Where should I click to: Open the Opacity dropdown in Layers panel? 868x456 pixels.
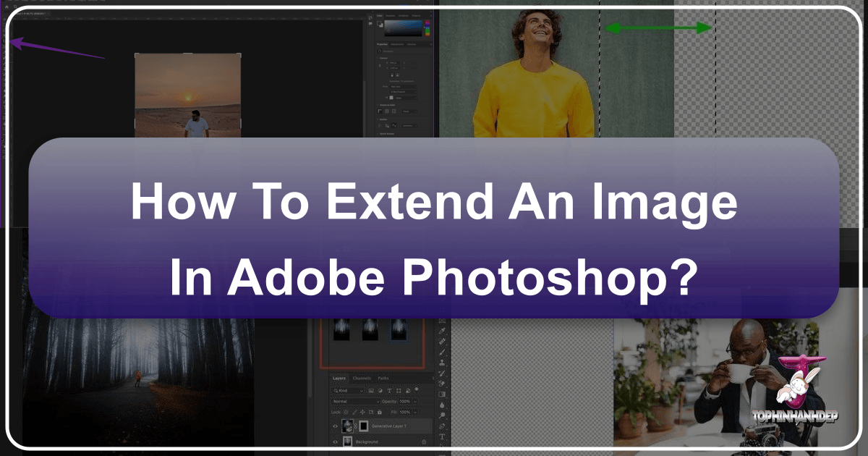point(414,402)
